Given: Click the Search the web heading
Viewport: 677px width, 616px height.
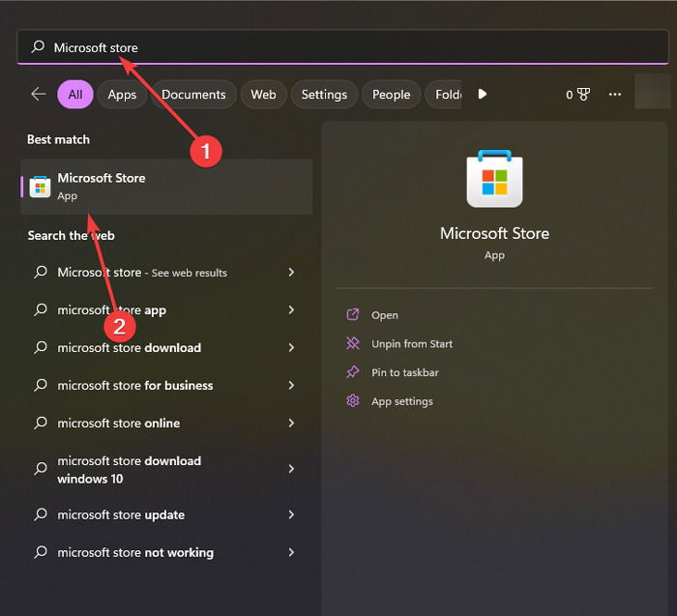Looking at the screenshot, I should tap(71, 235).
